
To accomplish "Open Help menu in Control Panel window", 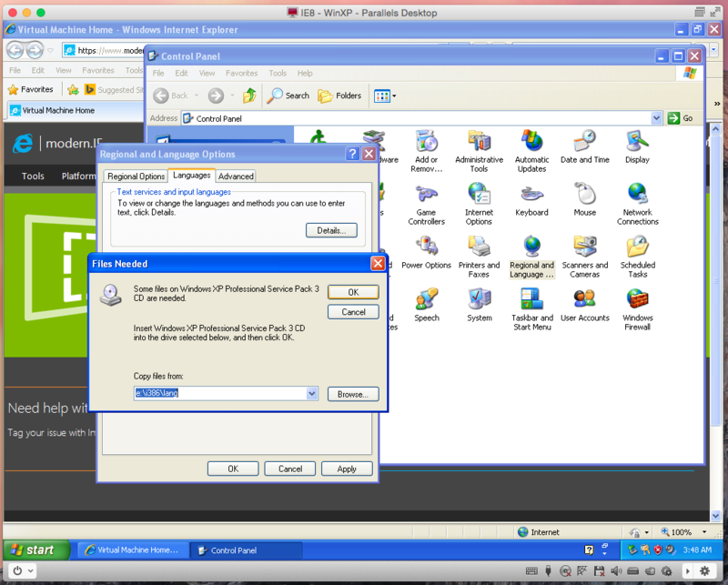I will pos(305,74).
